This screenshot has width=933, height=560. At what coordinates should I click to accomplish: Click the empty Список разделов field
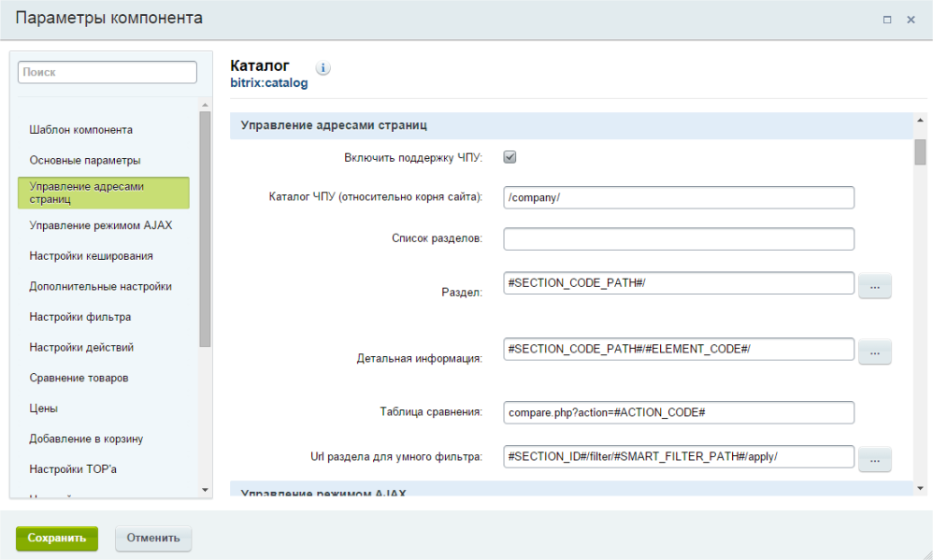click(x=679, y=239)
